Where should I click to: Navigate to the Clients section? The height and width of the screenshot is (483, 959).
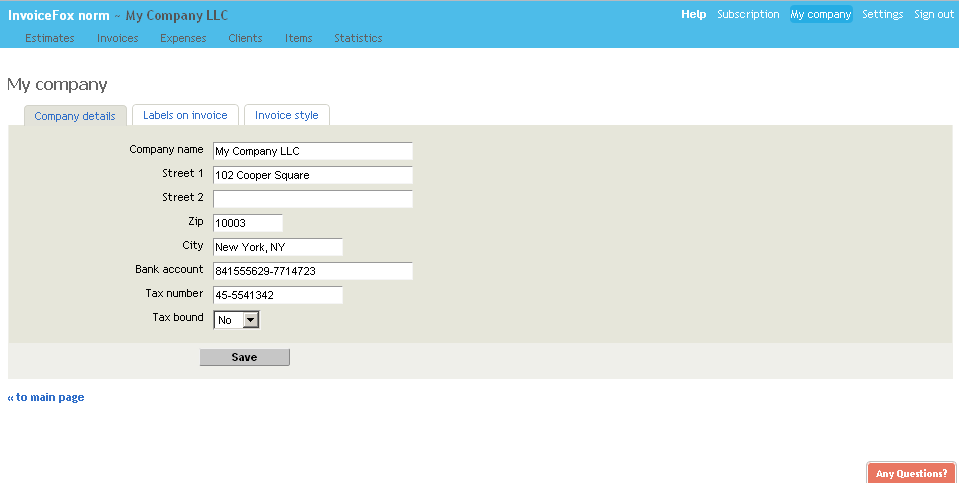[245, 38]
